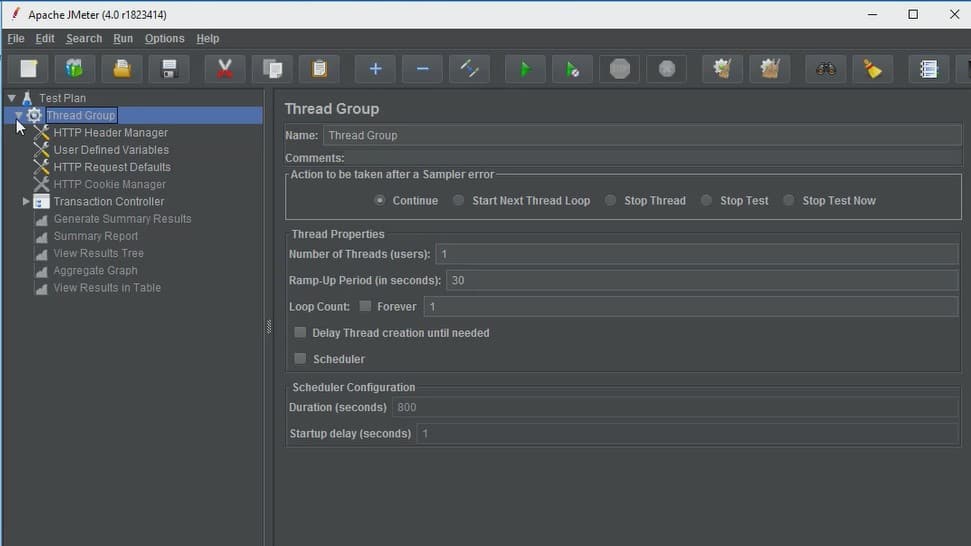Select View Results Tree listener
The height and width of the screenshot is (546, 971).
[x=98, y=253]
